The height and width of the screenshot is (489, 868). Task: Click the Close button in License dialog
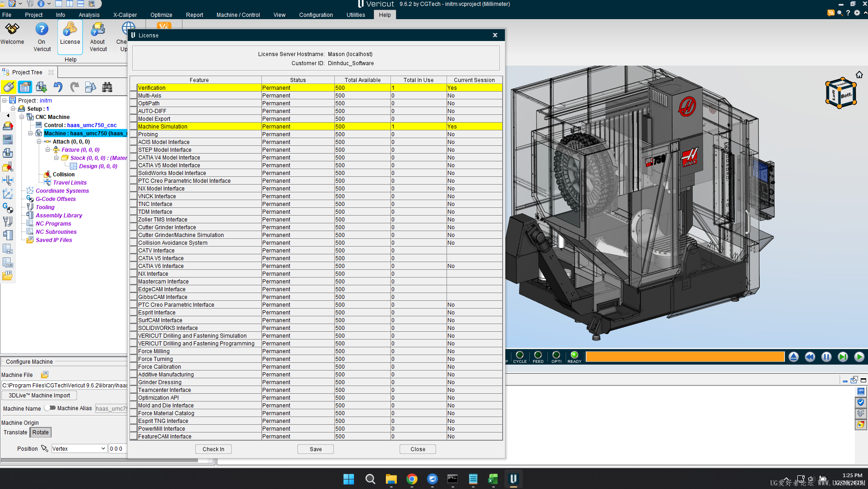pos(418,449)
